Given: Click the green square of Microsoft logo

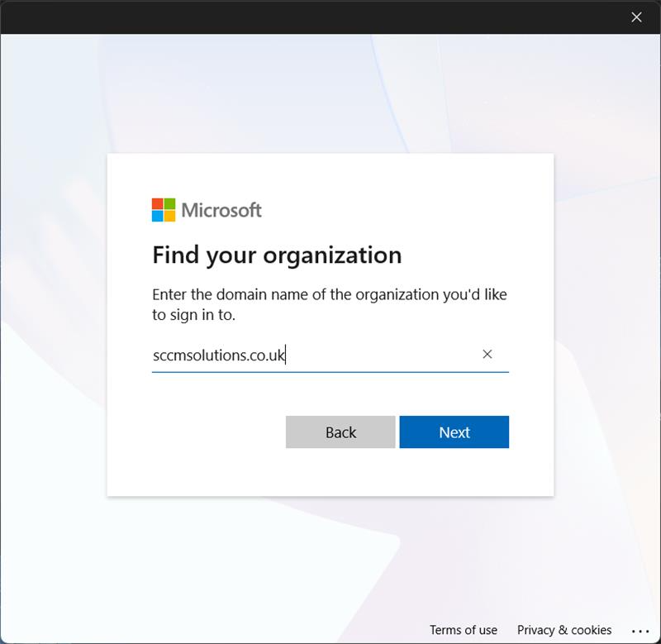Looking at the screenshot, I should tap(169, 204).
